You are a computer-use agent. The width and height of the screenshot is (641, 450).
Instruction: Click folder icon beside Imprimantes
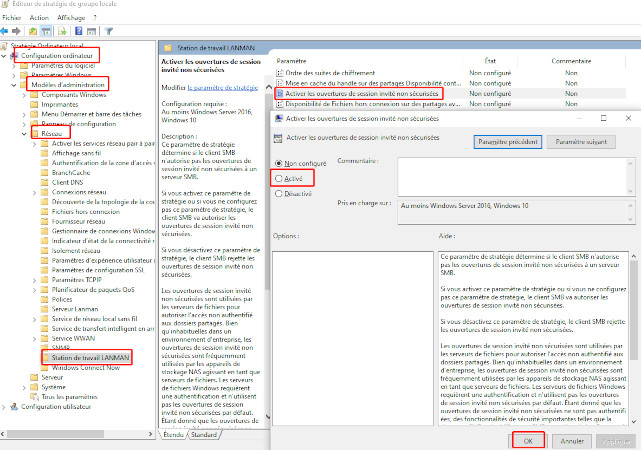(34, 105)
